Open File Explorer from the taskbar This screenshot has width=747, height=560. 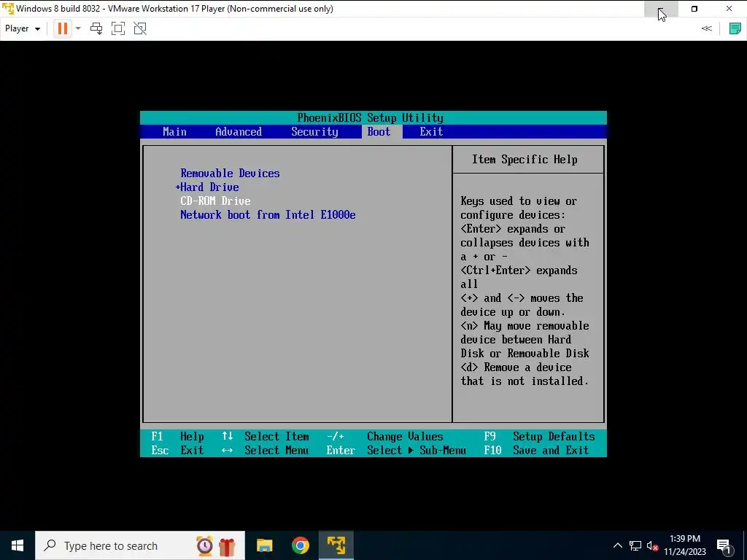coord(264,545)
